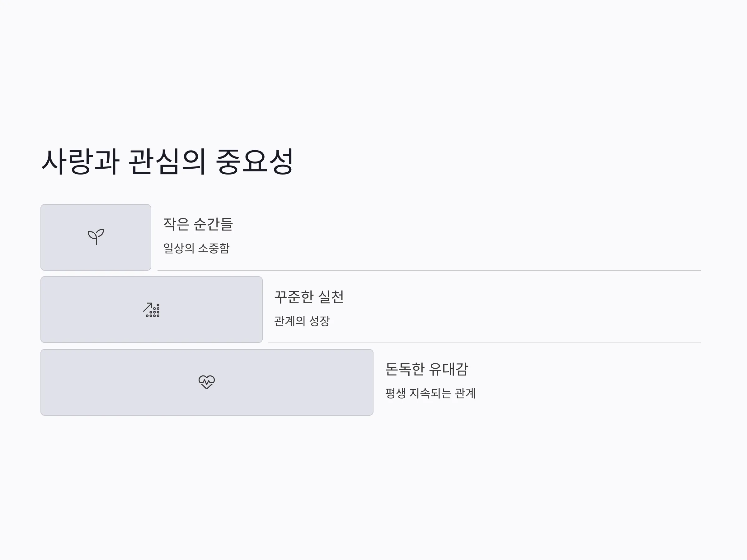Click the word 순간들 in first heading
The height and width of the screenshot is (560, 747).
click(214, 224)
